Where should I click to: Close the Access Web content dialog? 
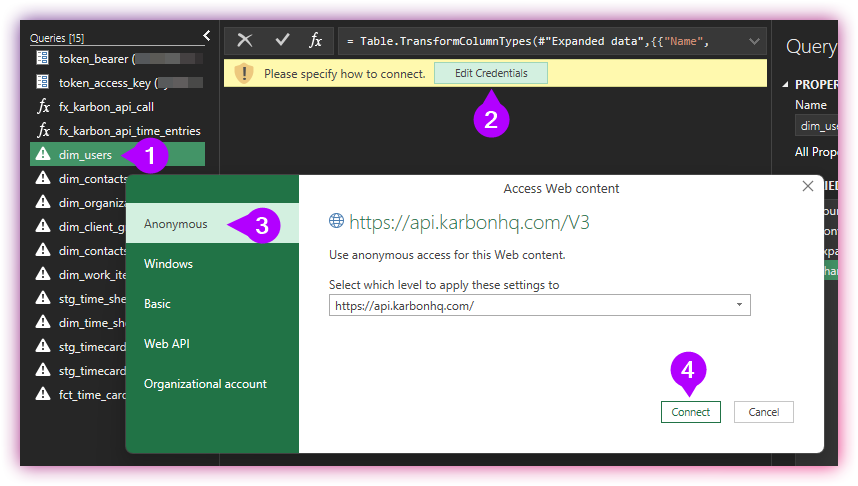[808, 186]
